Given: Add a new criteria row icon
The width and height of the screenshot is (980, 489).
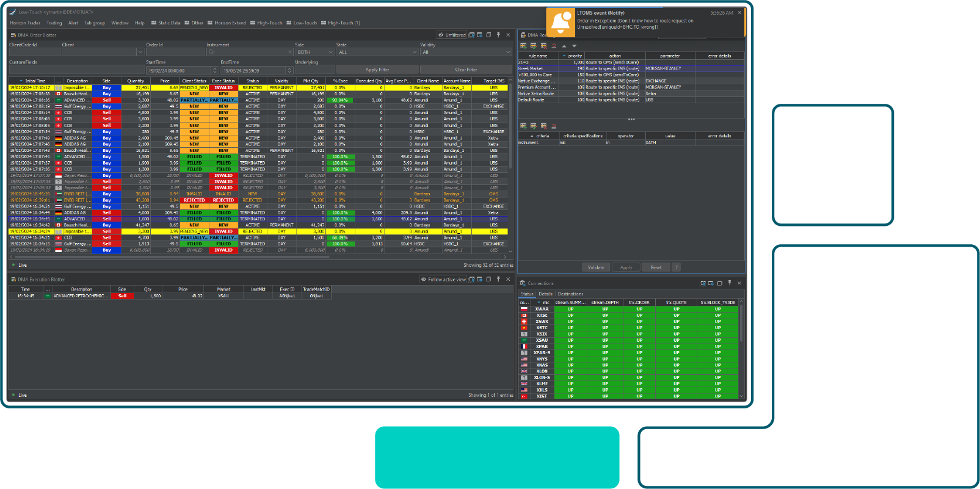Looking at the screenshot, I should tap(523, 126).
